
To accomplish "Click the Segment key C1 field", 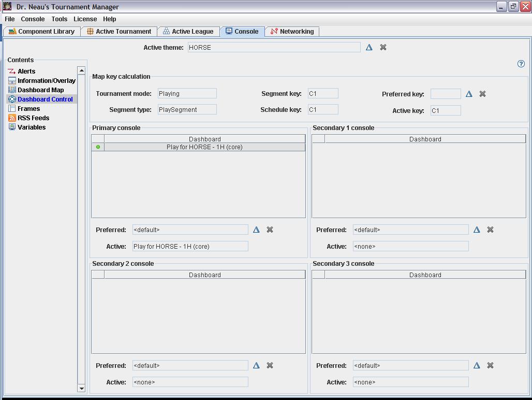I will [323, 93].
